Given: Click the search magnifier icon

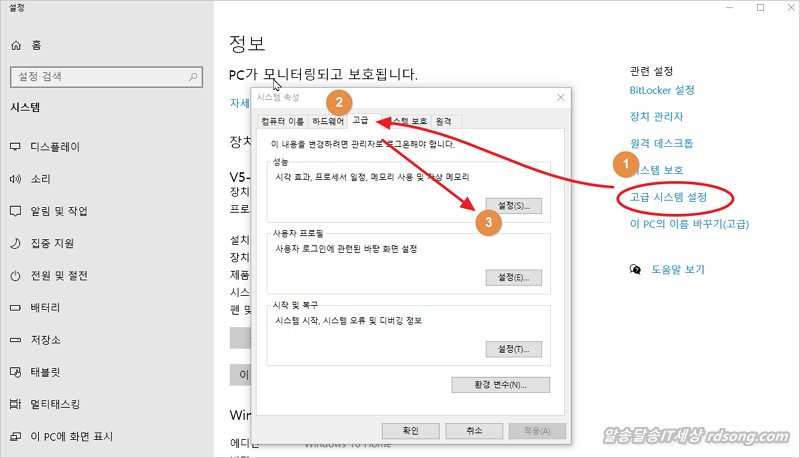Looking at the screenshot, I should pos(193,77).
